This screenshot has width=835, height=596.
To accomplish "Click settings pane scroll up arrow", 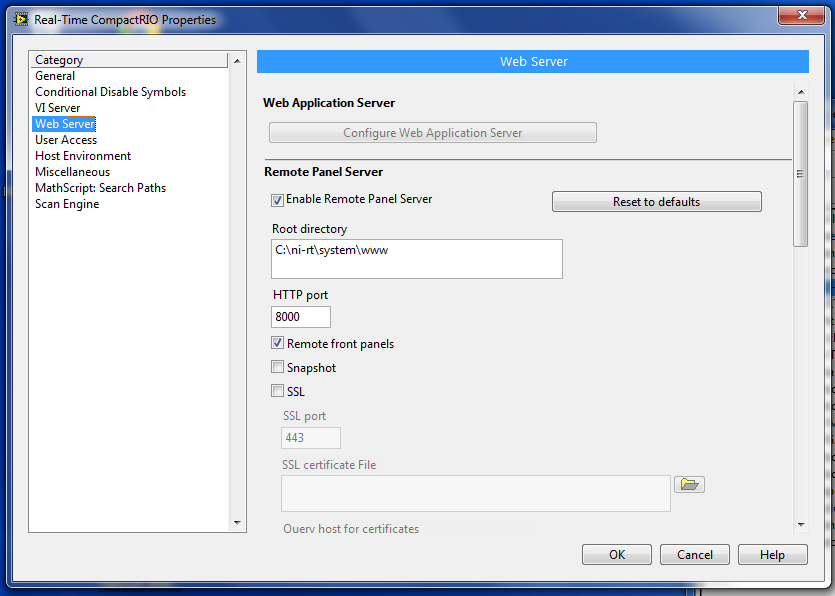I will coord(801,92).
